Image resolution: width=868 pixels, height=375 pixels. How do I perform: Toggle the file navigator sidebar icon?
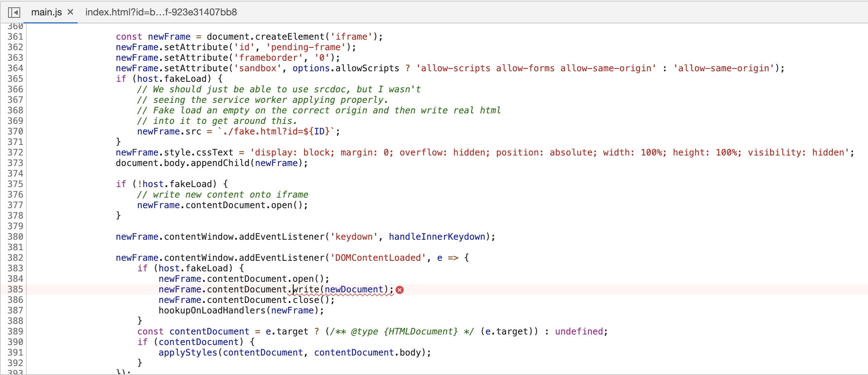tap(14, 13)
